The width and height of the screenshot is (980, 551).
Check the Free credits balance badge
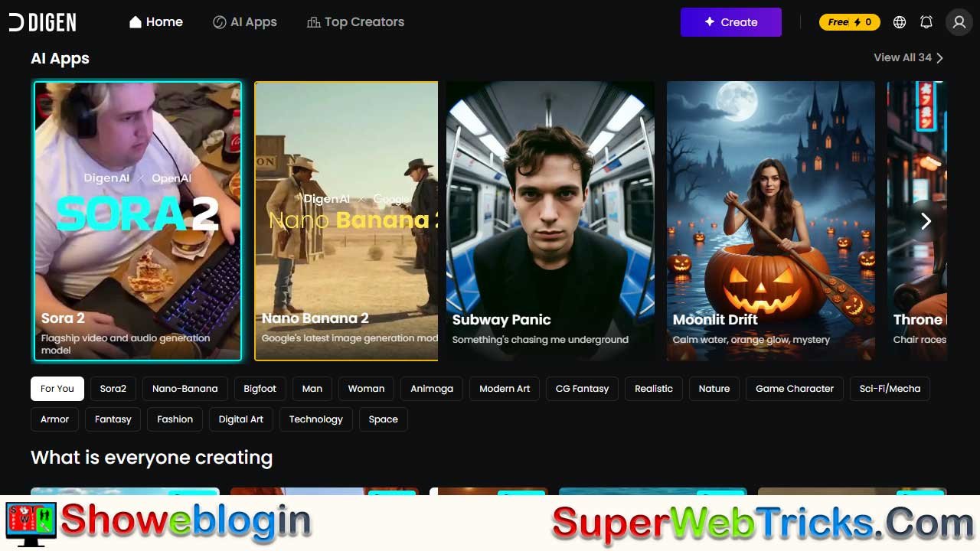coord(849,22)
